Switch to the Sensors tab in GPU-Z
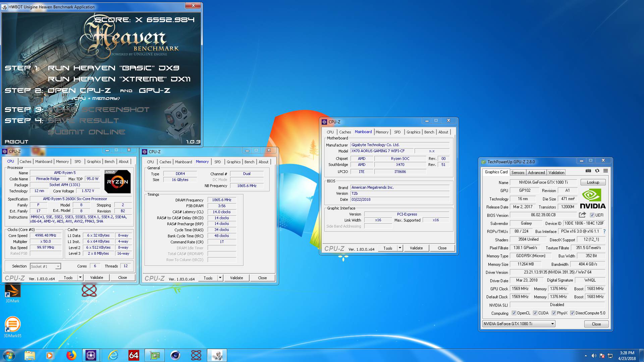This screenshot has height=362, width=644. pyautogui.click(x=518, y=173)
